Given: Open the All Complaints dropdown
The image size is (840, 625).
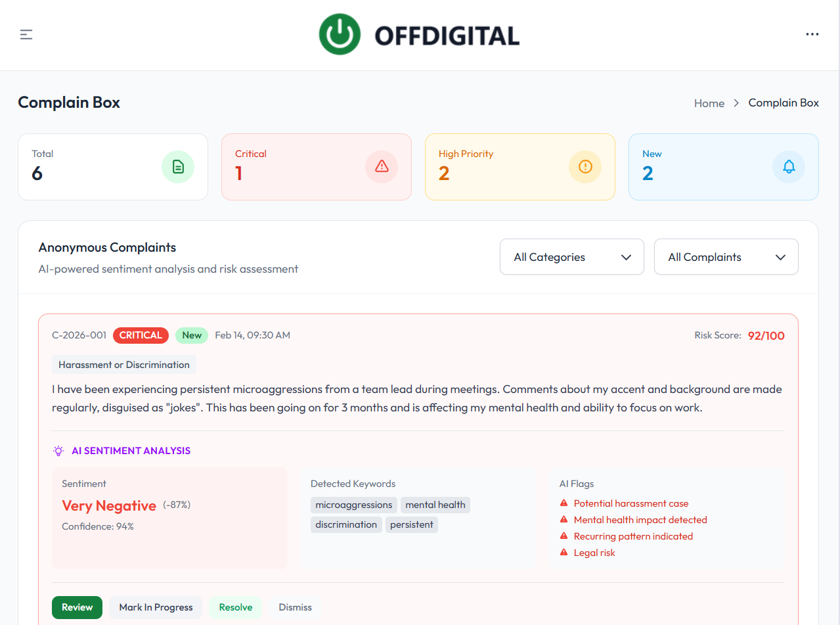Looking at the screenshot, I should tap(726, 256).
